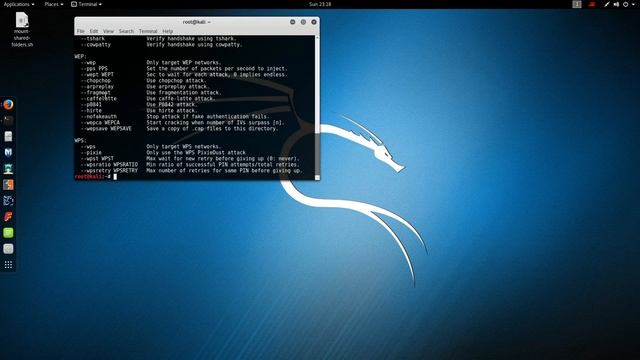Click the --wpst WPST option text
Viewport: 640px width, 360px height.
tap(97, 158)
